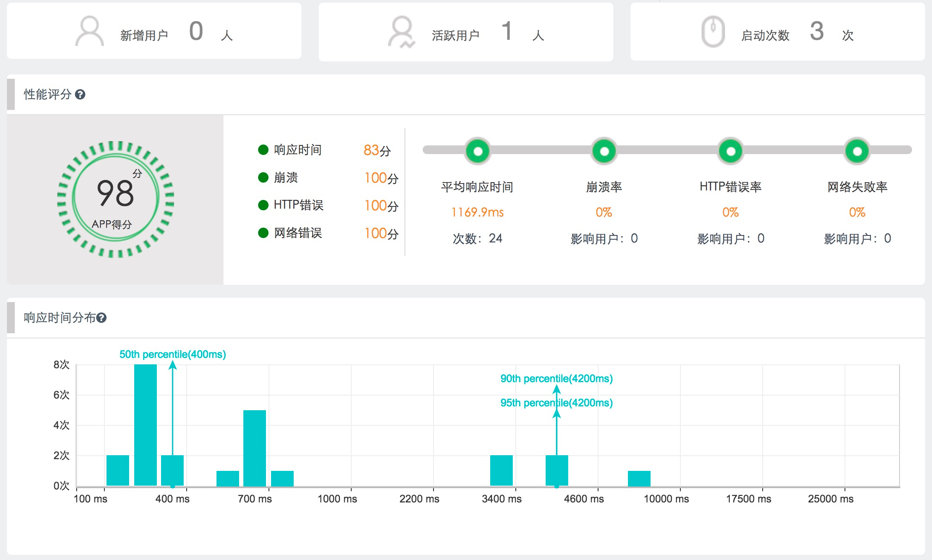Click help icon next to 性能评分
This screenshot has width=932, height=560.
(80, 94)
